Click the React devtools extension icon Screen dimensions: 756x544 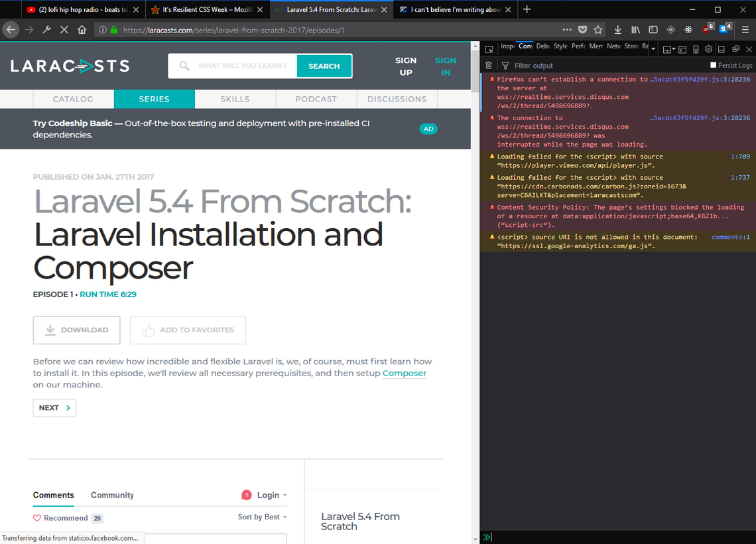coord(688,30)
